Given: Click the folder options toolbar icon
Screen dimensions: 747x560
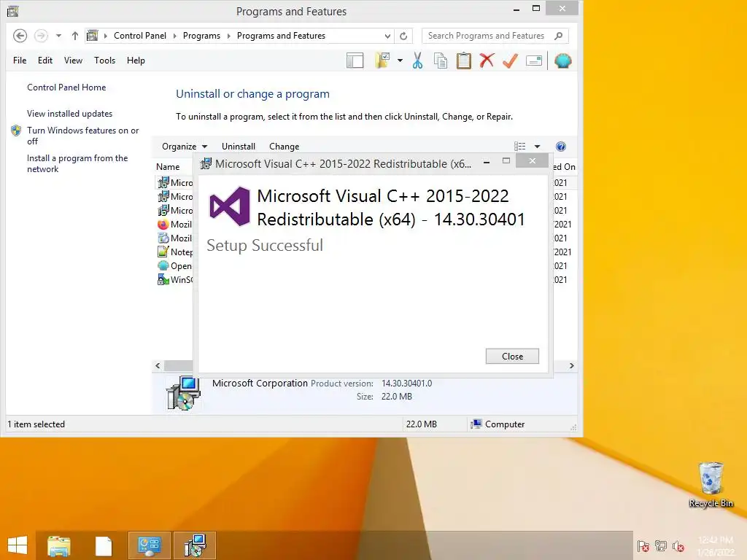Looking at the screenshot, I should 382,61.
